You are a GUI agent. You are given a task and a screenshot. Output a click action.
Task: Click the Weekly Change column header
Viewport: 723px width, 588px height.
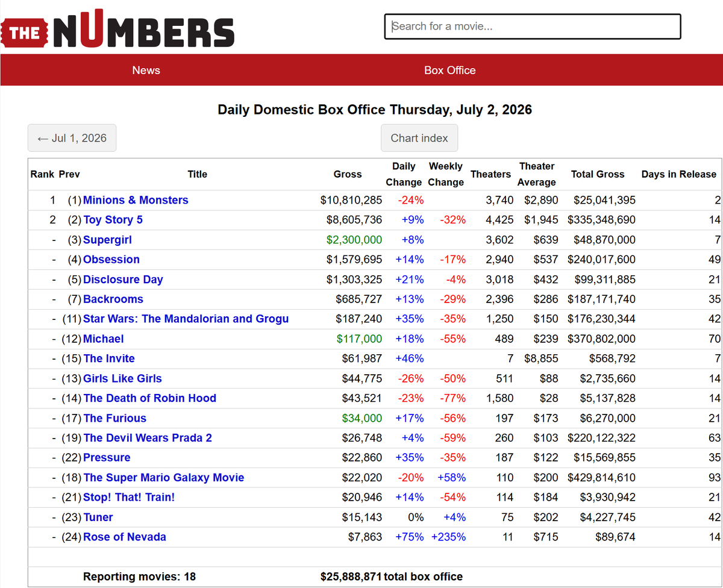click(x=446, y=174)
